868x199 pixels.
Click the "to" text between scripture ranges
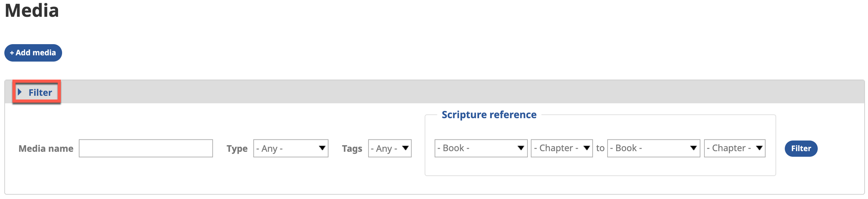point(600,148)
